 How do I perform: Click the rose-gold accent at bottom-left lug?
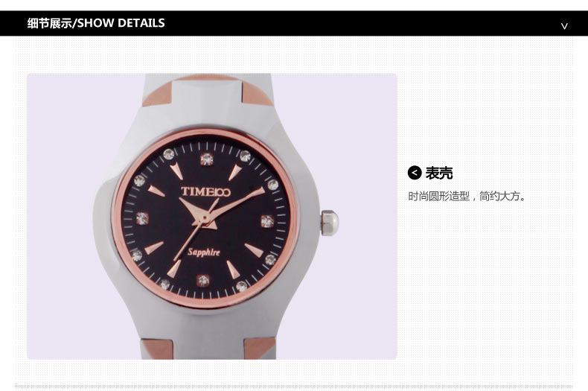coord(156,347)
